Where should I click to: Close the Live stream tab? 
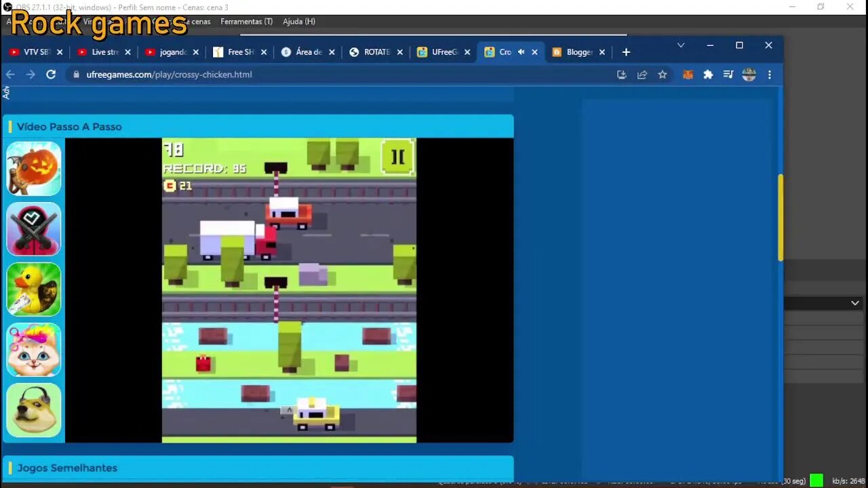click(x=127, y=52)
